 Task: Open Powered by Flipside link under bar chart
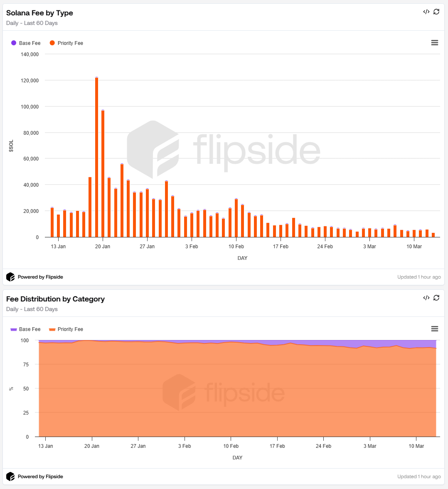pos(40,277)
